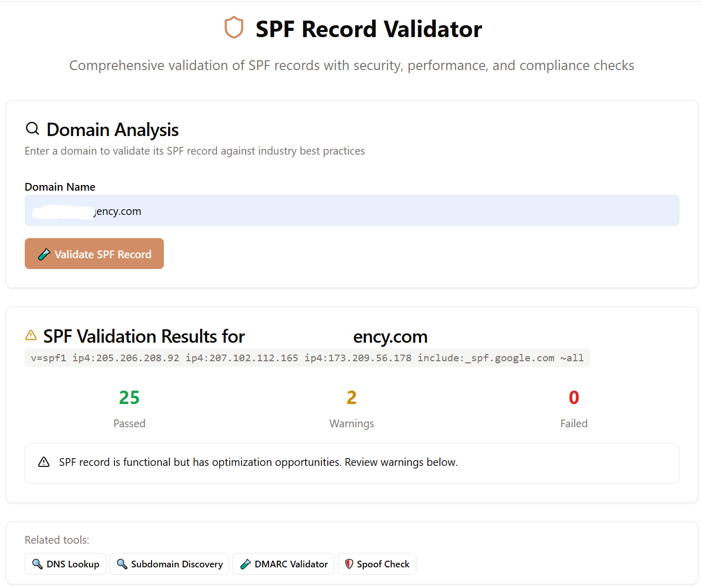The height and width of the screenshot is (588, 702).
Task: Click the 25 Passed count
Action: point(129,397)
